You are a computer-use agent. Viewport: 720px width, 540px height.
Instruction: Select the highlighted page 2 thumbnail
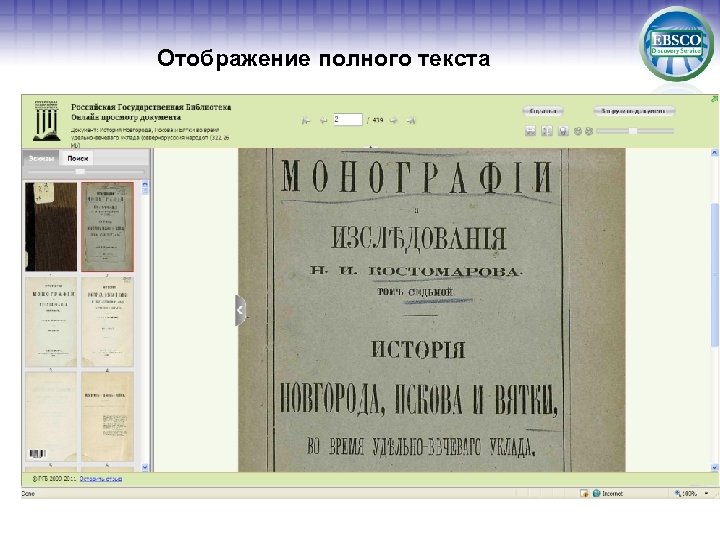[x=107, y=227]
